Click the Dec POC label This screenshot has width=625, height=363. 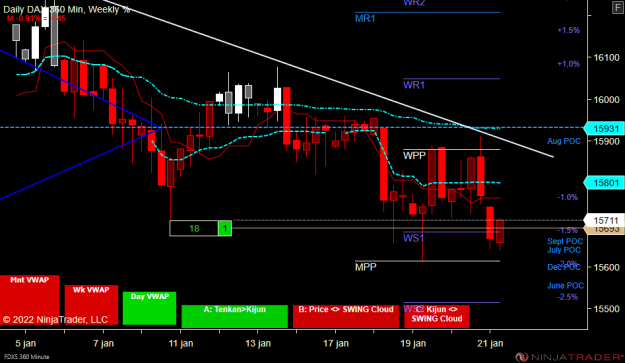click(564, 267)
